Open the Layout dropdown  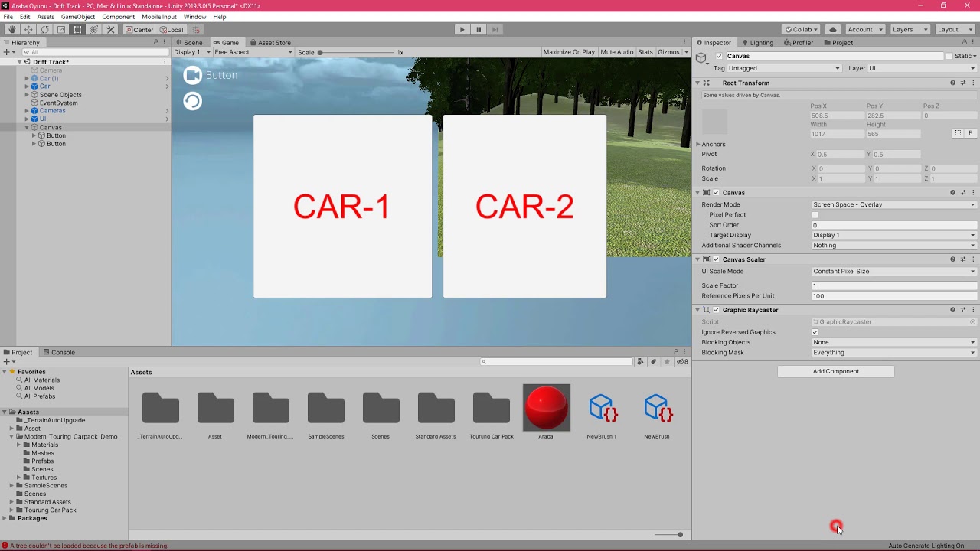[953, 30]
